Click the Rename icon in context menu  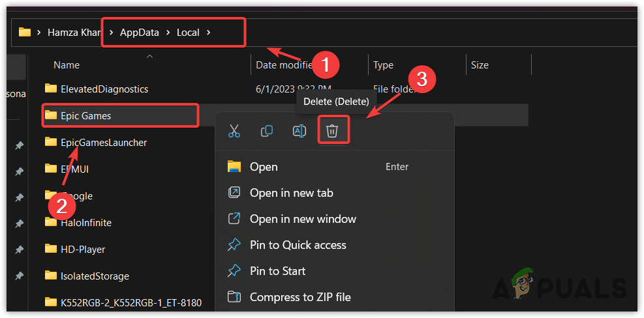[x=299, y=131]
